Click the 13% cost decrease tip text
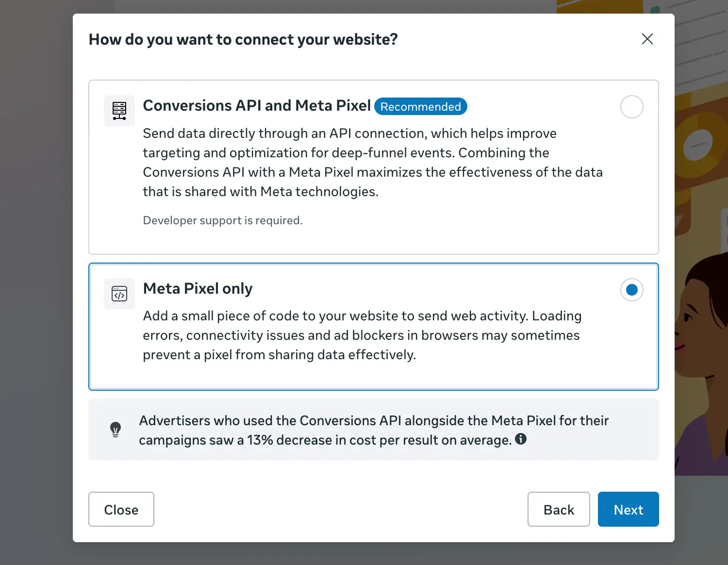Image resolution: width=728 pixels, height=565 pixels. (x=373, y=430)
